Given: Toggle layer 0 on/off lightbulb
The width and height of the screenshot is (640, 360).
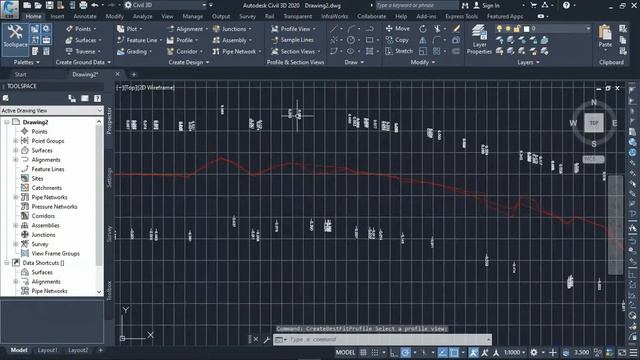Looking at the screenshot, I should pos(499,29).
